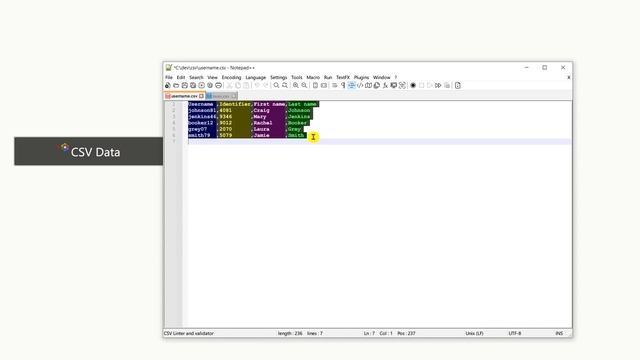Click the johnson81 username value
The width and height of the screenshot is (640, 360).
click(202, 110)
